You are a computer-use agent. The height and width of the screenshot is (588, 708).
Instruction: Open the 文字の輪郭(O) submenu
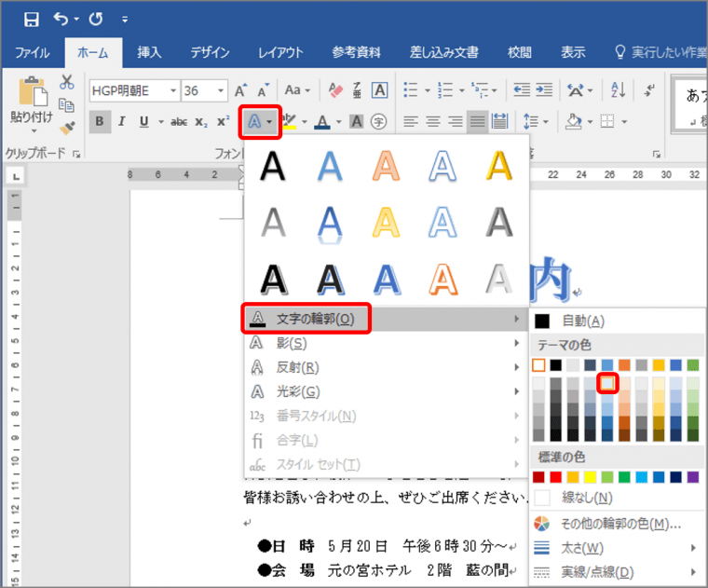coord(387,320)
